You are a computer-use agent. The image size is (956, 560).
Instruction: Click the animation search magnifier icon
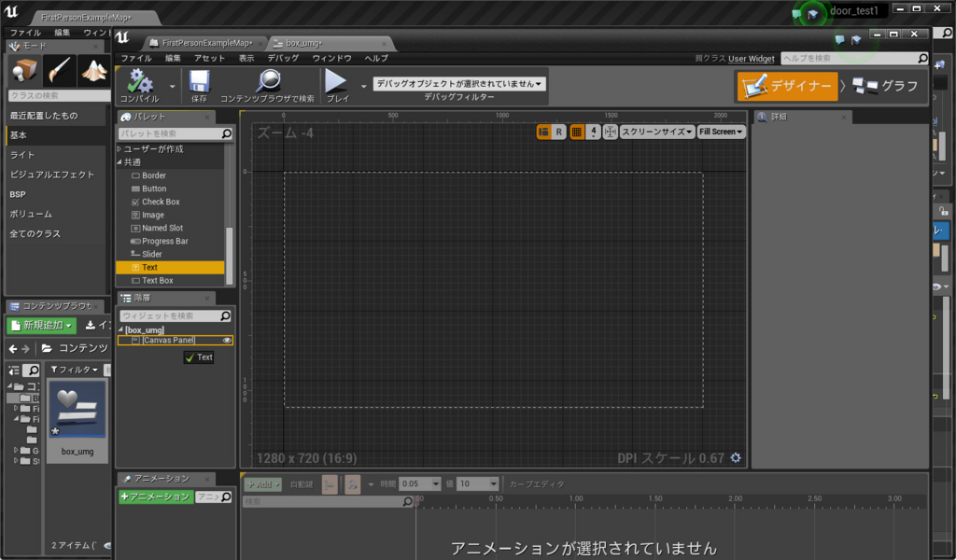coord(226,497)
